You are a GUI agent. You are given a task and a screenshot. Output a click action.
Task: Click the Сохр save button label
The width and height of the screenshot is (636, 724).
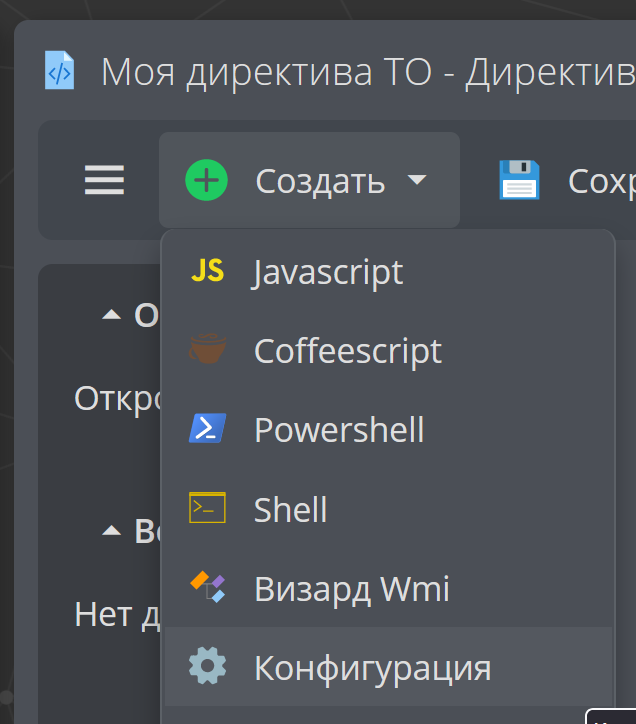pos(602,182)
